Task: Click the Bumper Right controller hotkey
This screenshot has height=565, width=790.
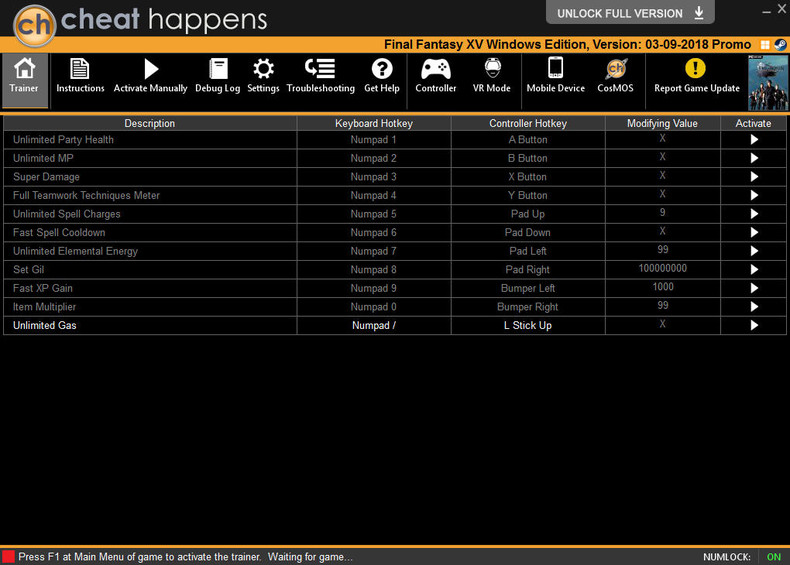Action: click(528, 307)
